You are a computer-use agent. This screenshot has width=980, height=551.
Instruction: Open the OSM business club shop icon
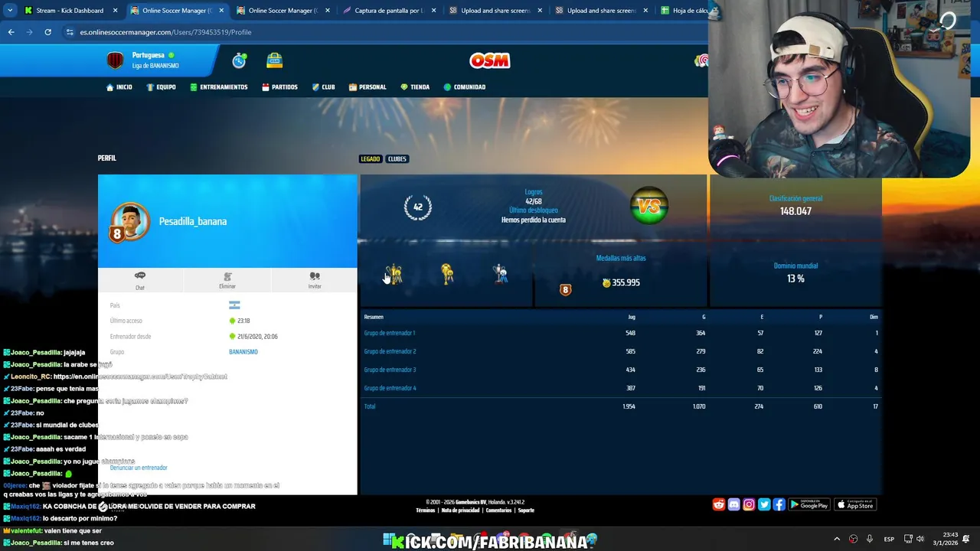275,60
